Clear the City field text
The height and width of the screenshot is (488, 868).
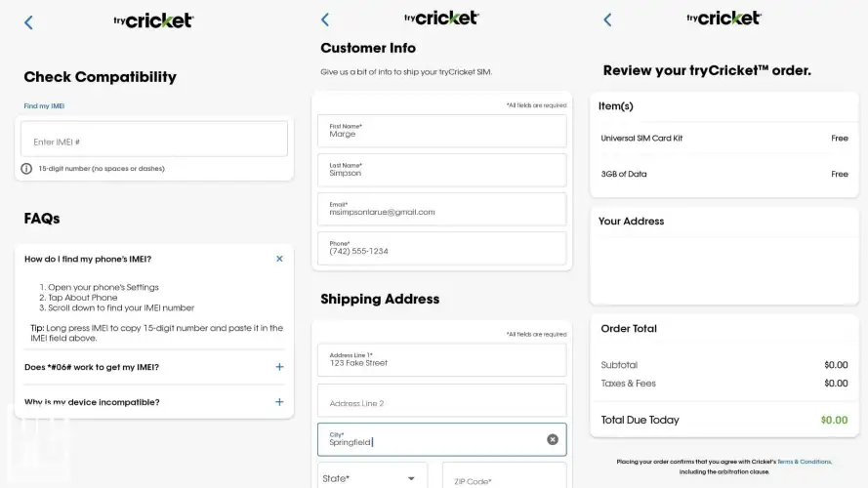(553, 439)
